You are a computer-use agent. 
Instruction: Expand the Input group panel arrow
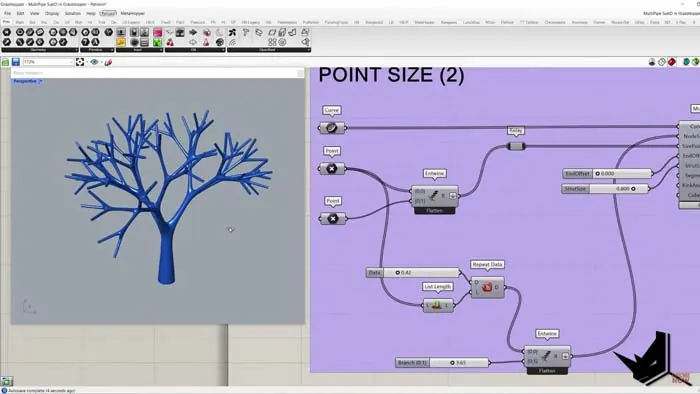pos(161,50)
